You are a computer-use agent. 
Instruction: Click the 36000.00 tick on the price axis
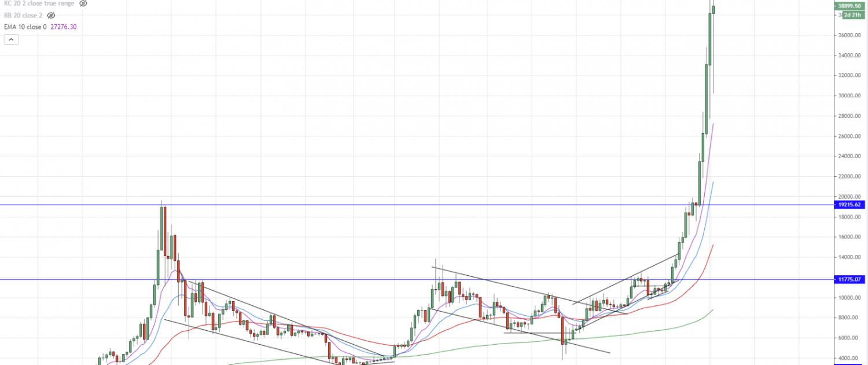tap(850, 35)
